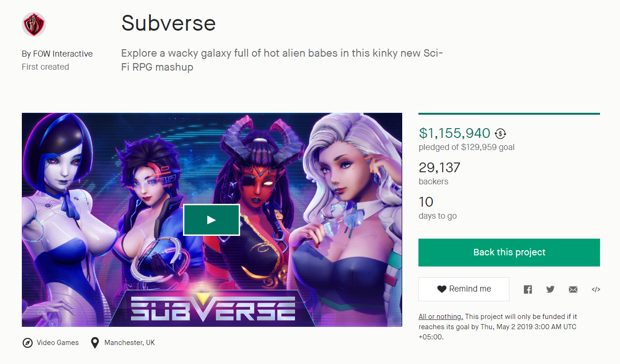Open the Video Games category link

pyautogui.click(x=58, y=343)
